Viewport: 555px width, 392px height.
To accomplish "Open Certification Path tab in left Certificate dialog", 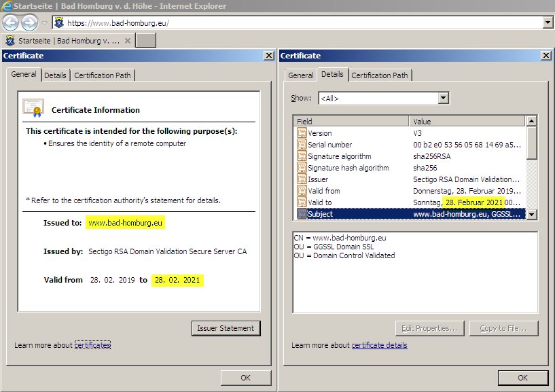I will click(103, 75).
